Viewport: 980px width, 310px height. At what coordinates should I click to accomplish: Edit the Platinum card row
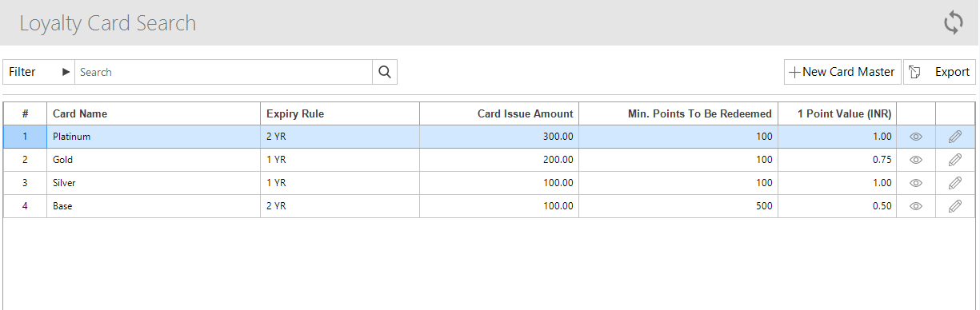coord(954,137)
